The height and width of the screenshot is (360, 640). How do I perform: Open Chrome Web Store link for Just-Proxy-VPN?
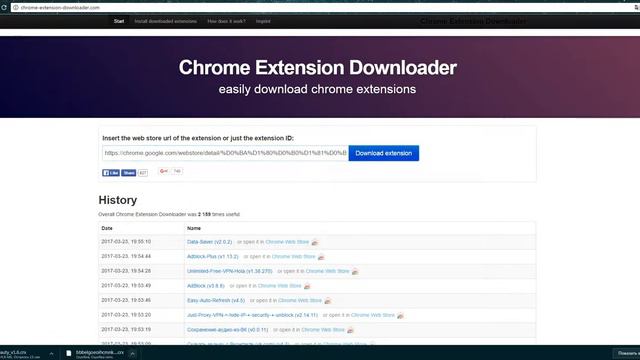coord(373,316)
